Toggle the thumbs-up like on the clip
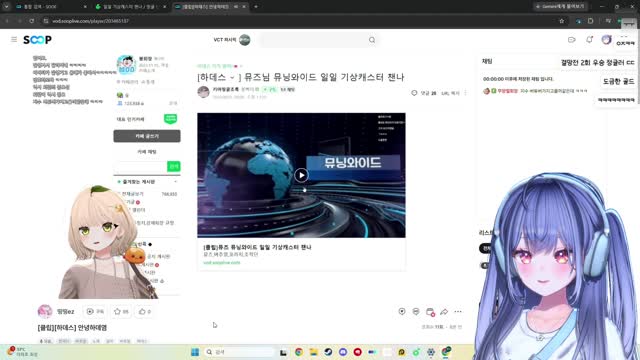 pos(145,311)
